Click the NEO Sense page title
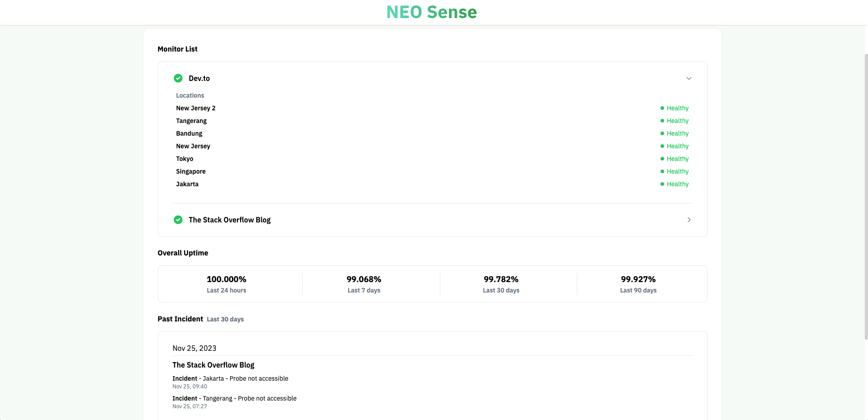This screenshot has height=420, width=868. click(432, 12)
